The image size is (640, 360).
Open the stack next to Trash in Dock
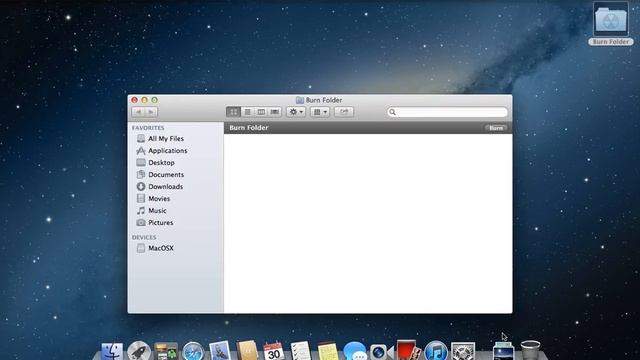pos(503,351)
